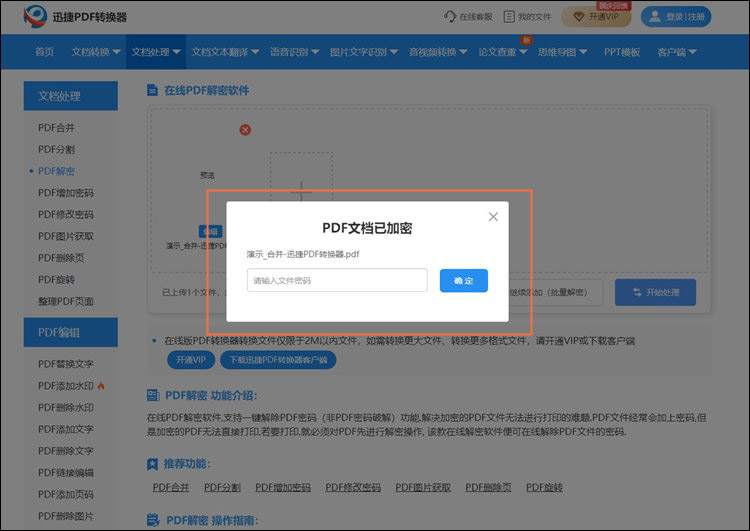Open the PPT模板 menu item
750x531 pixels.
tap(622, 52)
